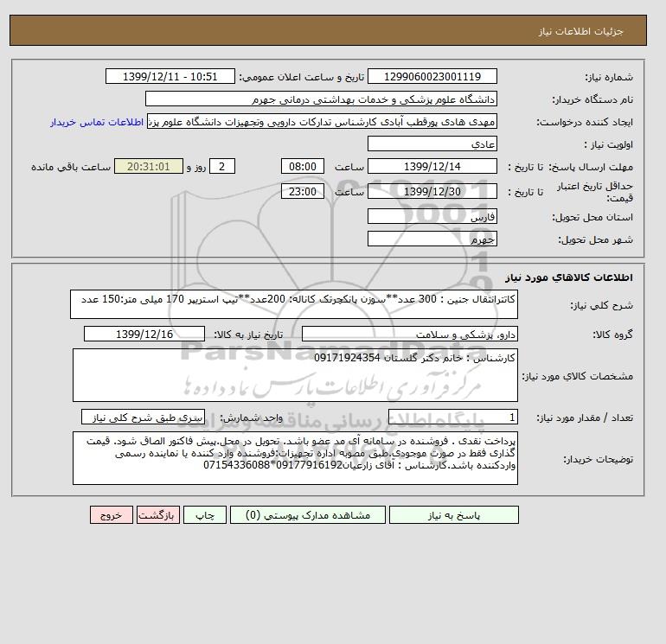Click the واحد شمارش label
Viewport: 666px width, 644px height.
(251, 418)
